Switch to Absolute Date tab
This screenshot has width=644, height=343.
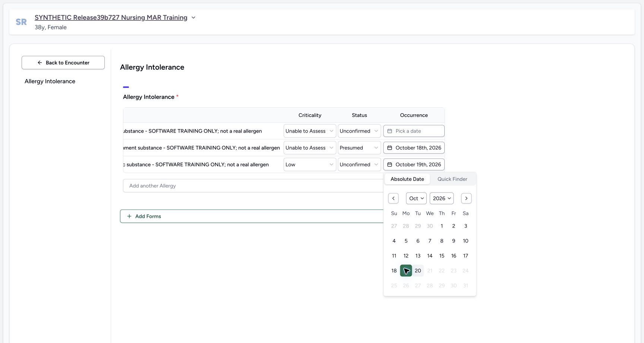pos(407,179)
